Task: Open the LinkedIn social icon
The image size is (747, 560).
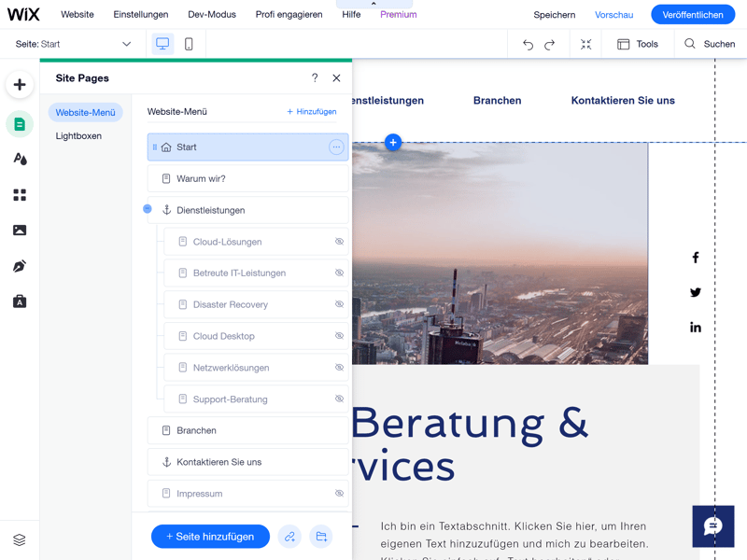Action: click(696, 328)
